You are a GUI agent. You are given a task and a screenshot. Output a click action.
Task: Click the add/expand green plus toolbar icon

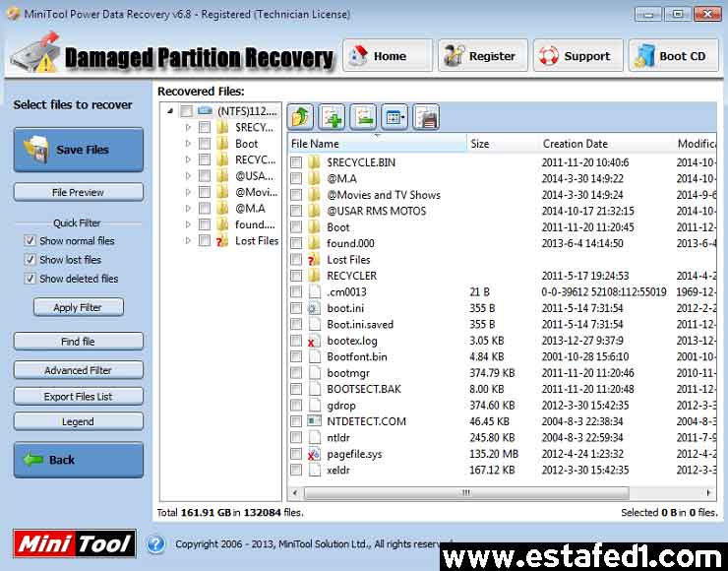(332, 117)
